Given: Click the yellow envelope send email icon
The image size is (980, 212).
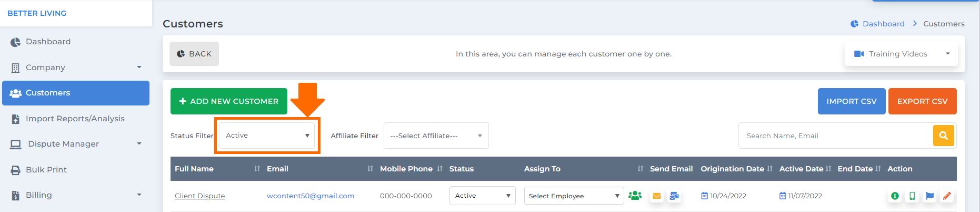Looking at the screenshot, I should (656, 196).
